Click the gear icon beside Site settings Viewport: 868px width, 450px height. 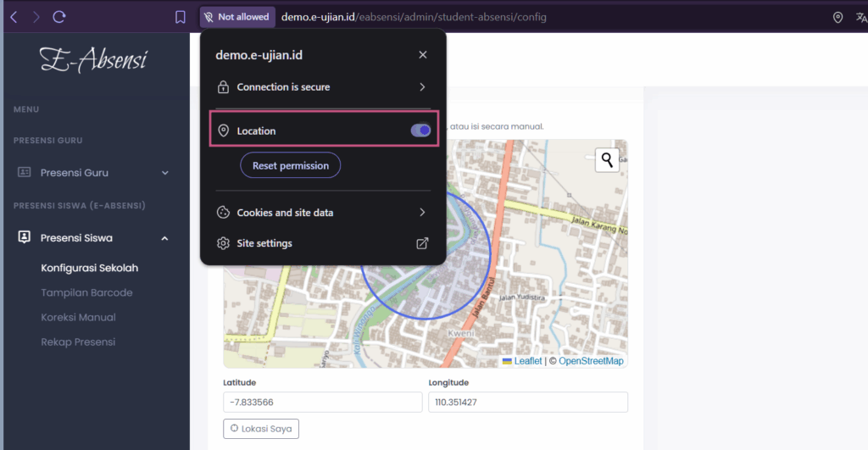[x=223, y=243]
